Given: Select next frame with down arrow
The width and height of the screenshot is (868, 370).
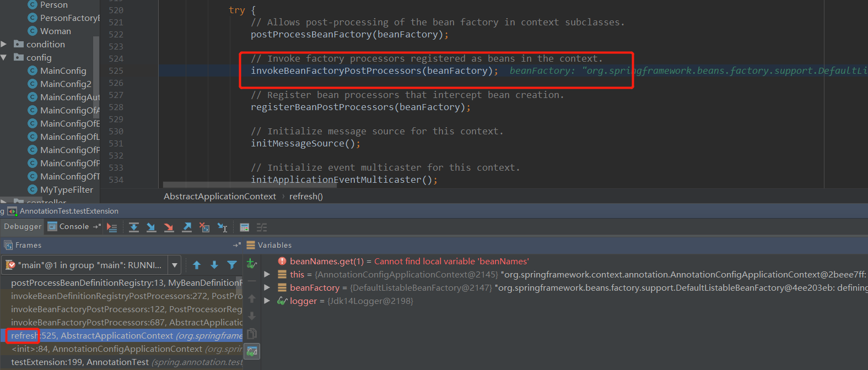Looking at the screenshot, I should (x=214, y=265).
